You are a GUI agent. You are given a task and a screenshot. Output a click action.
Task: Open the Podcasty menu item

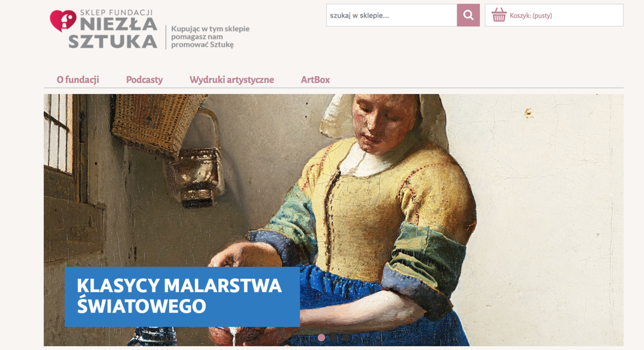pos(144,80)
